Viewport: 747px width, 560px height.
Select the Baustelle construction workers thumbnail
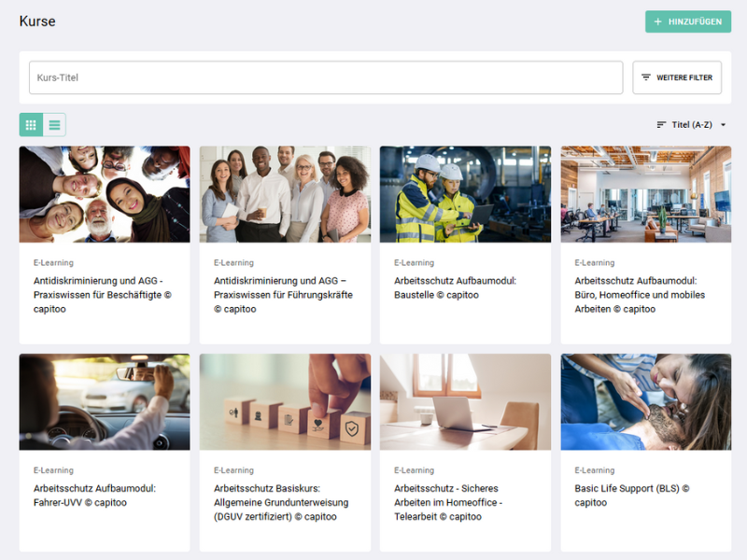tap(465, 194)
